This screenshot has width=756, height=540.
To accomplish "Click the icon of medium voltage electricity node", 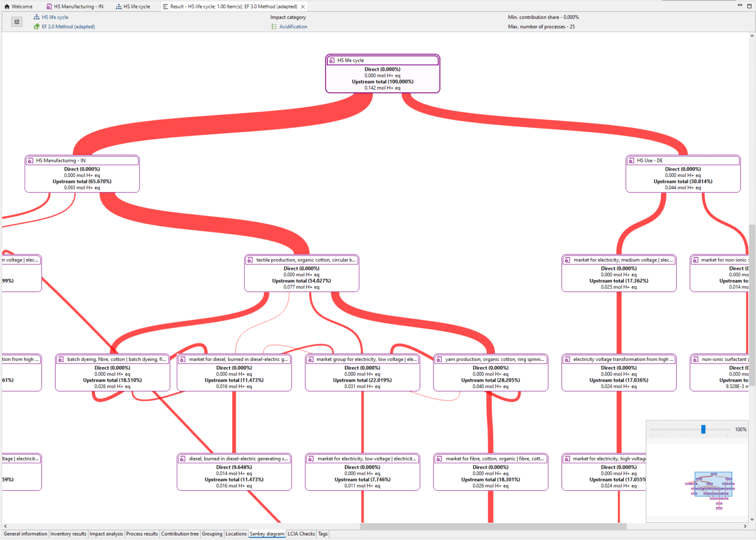I will coord(568,260).
